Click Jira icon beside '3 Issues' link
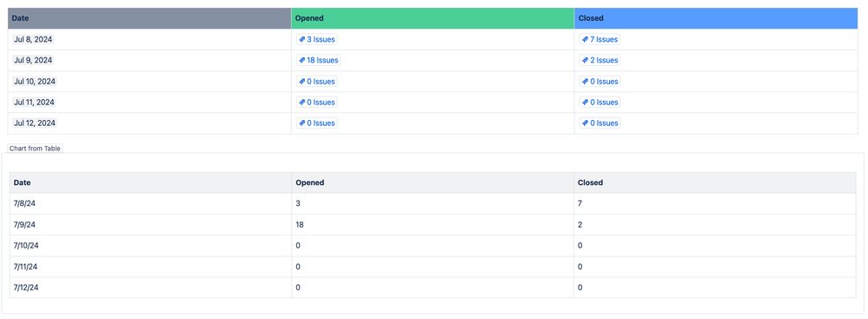 point(301,39)
